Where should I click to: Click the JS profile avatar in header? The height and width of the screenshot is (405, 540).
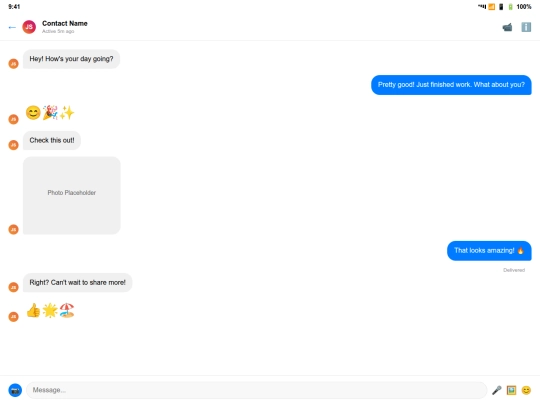pyautogui.click(x=29, y=27)
